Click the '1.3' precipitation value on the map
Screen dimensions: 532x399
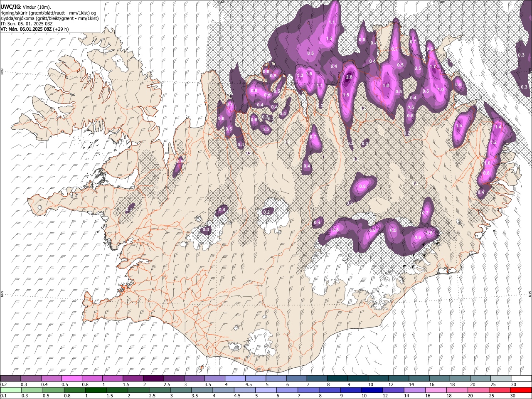[x=300, y=75]
